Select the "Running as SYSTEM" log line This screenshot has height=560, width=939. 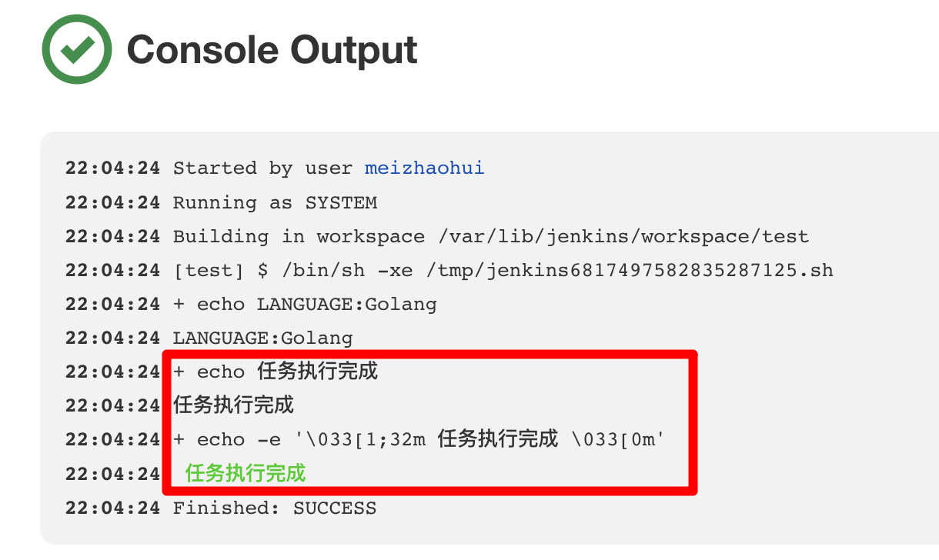click(275, 203)
